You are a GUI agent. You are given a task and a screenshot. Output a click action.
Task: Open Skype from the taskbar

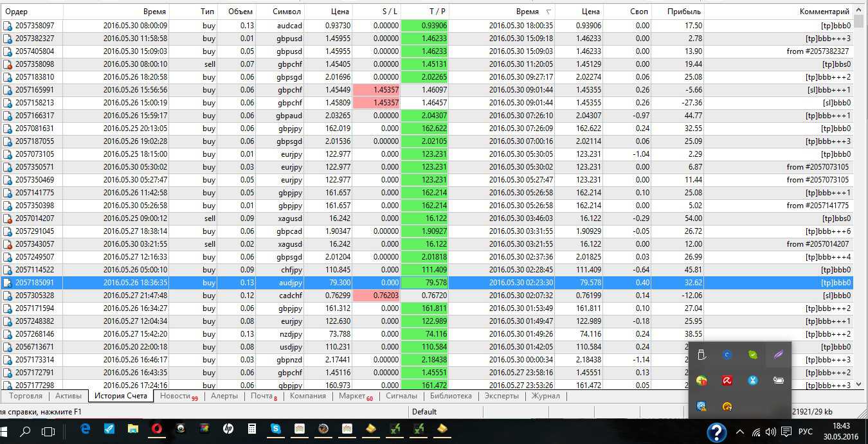coord(276,429)
